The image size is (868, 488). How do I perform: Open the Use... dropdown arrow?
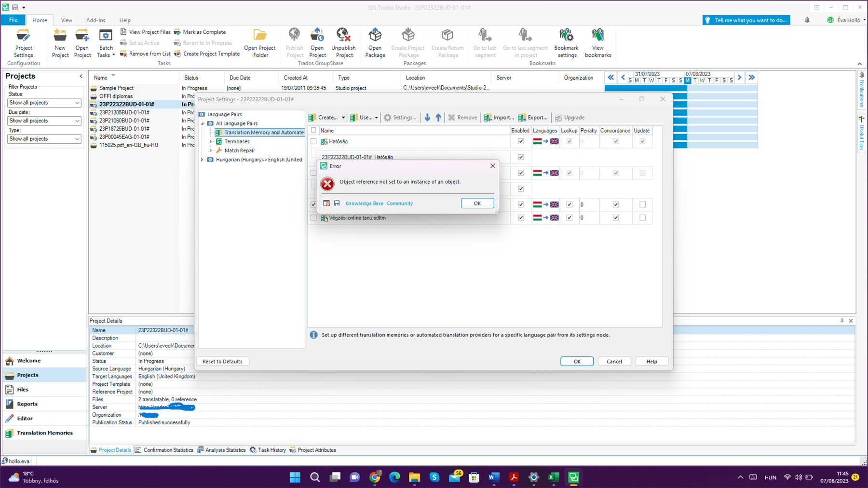click(x=376, y=118)
